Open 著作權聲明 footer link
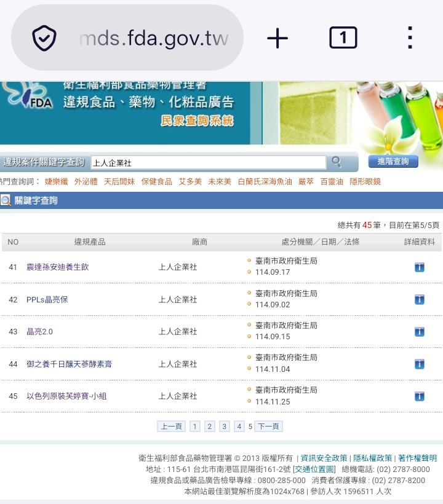443x504 pixels. point(417,458)
